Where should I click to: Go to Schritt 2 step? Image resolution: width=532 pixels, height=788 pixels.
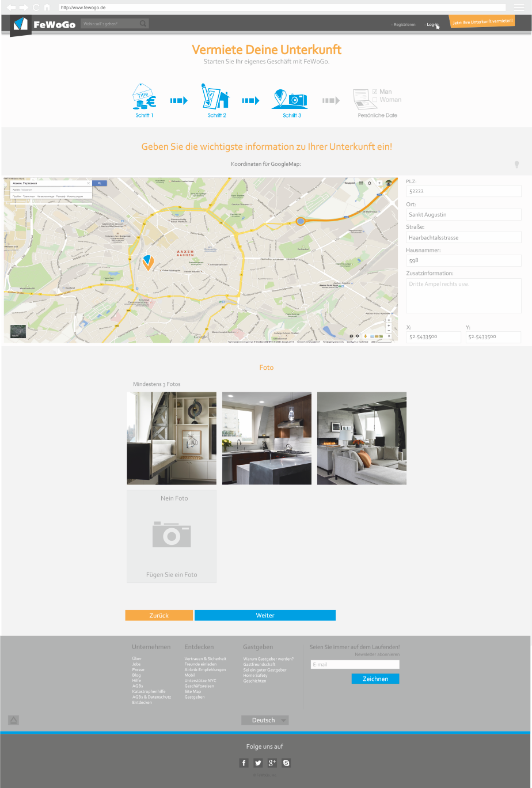(x=216, y=100)
